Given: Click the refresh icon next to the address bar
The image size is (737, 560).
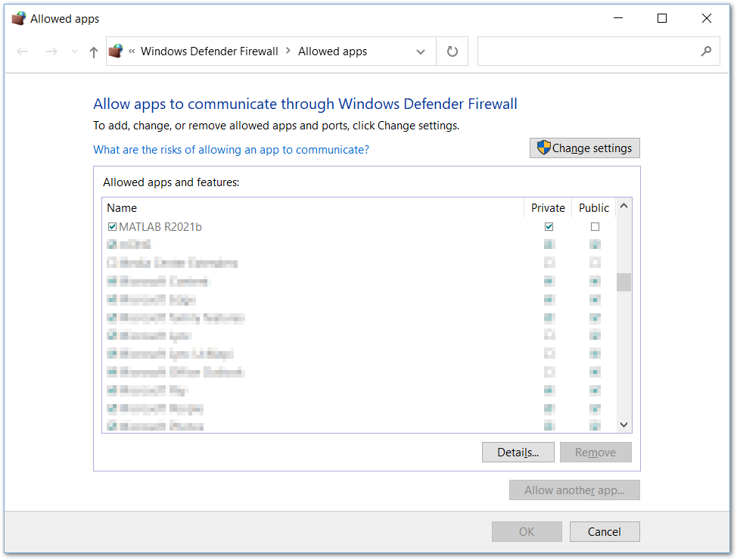Looking at the screenshot, I should [452, 51].
